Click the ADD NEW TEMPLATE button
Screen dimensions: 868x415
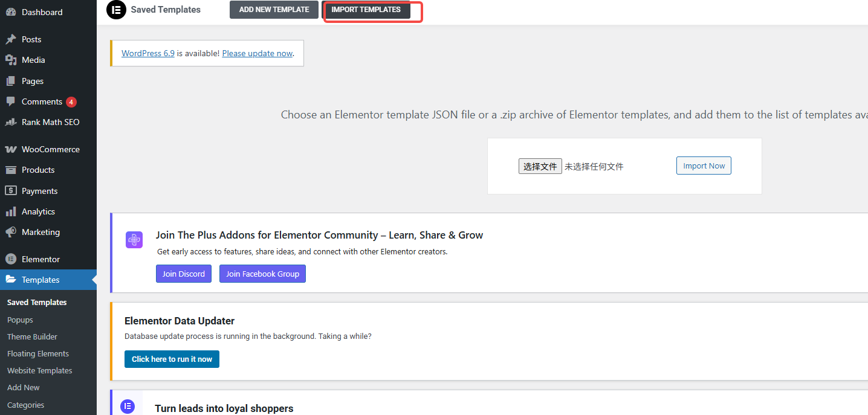point(274,10)
